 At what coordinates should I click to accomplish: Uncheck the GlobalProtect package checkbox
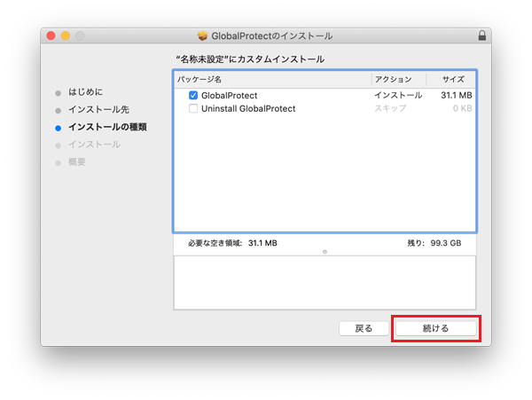coord(193,95)
